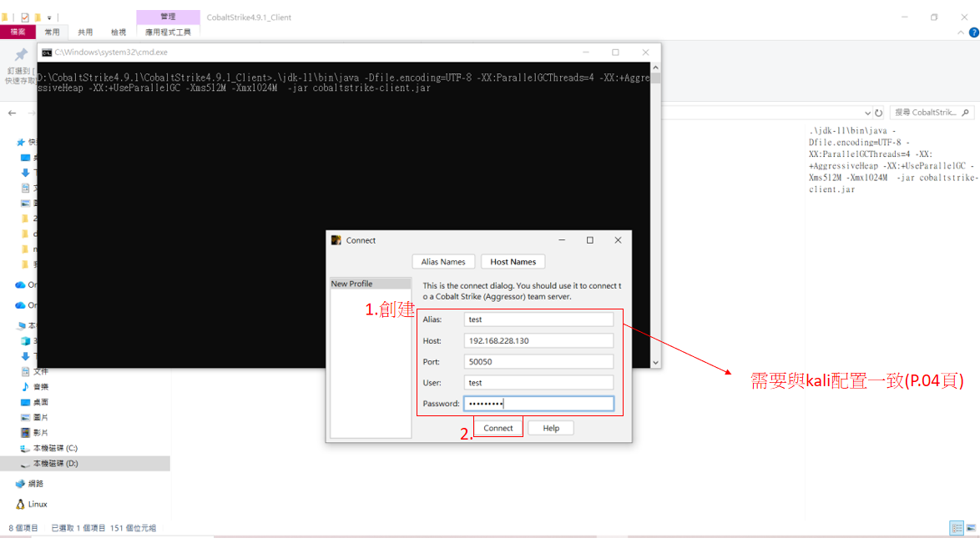The height and width of the screenshot is (543, 980).
Task: Open the 應用程式工具 ribbon tab
Action: tap(168, 32)
